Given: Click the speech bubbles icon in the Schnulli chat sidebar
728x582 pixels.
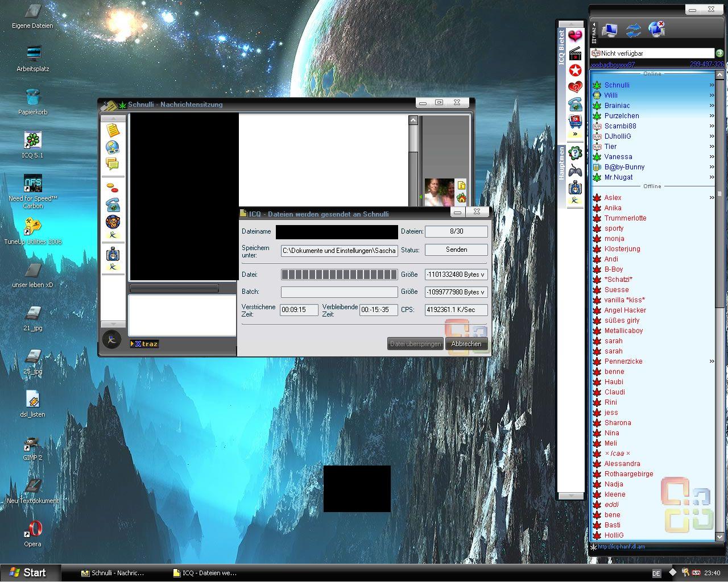Looking at the screenshot, I should [x=113, y=164].
